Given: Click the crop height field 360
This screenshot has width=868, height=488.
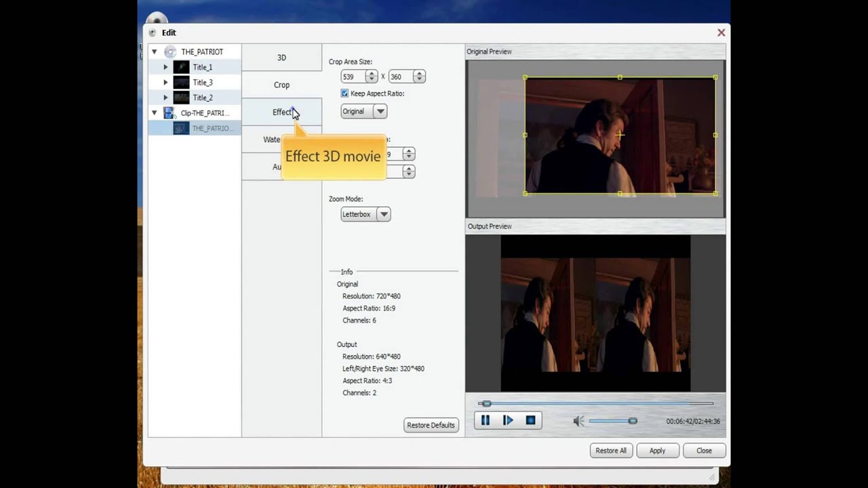Looking at the screenshot, I should click(x=400, y=77).
